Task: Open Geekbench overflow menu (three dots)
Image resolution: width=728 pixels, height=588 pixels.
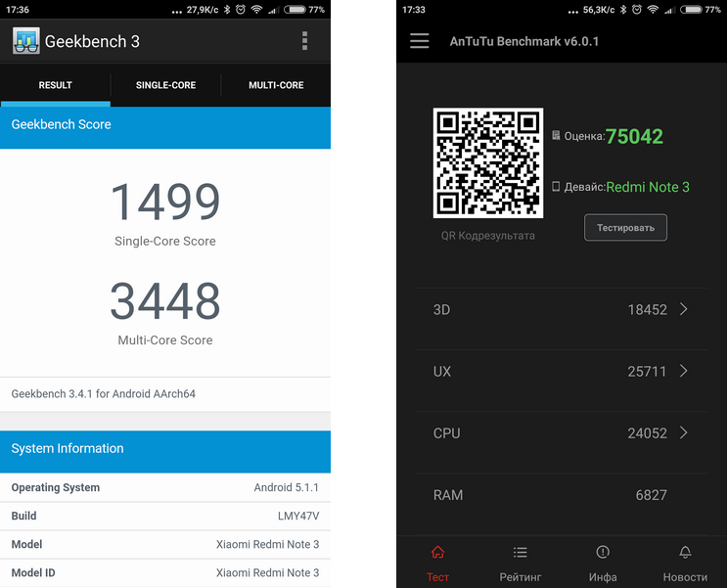Action: click(304, 41)
